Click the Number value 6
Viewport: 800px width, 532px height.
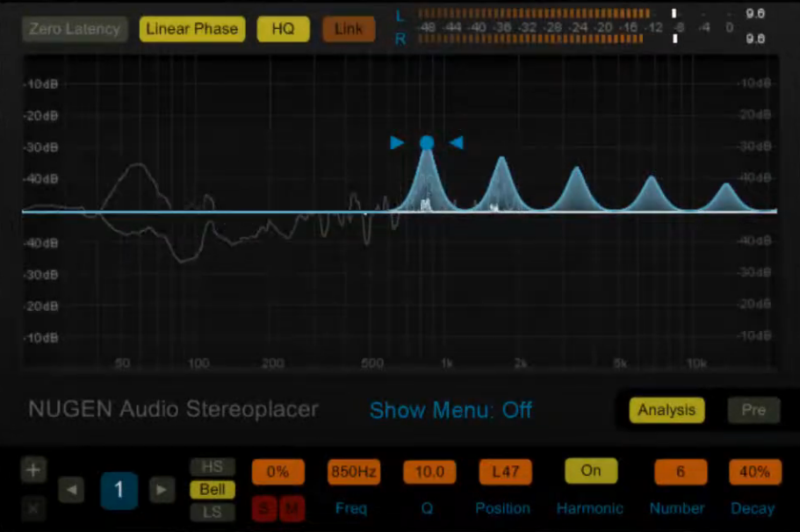click(x=681, y=471)
